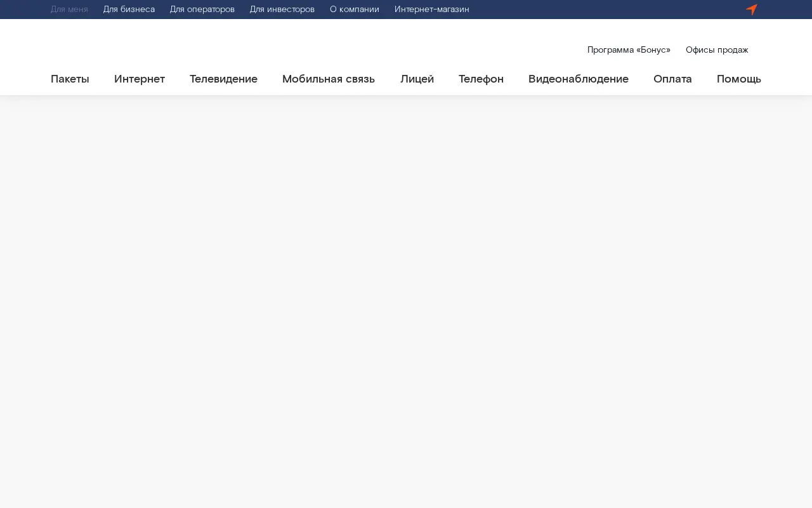Open Программа «Бонус» link
This screenshot has width=812, height=508.
pos(629,50)
